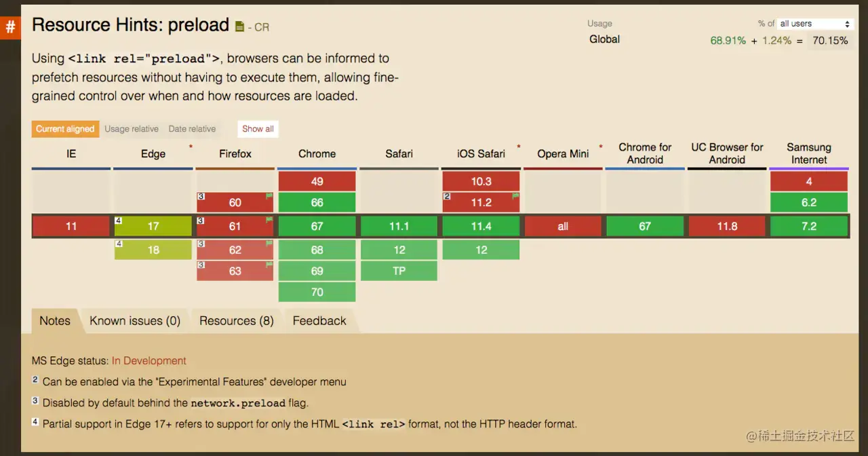Viewport: 868px width, 456px height.
Task: Click footnote marker 2 on iOS Safari 11.2
Action: pos(446,196)
